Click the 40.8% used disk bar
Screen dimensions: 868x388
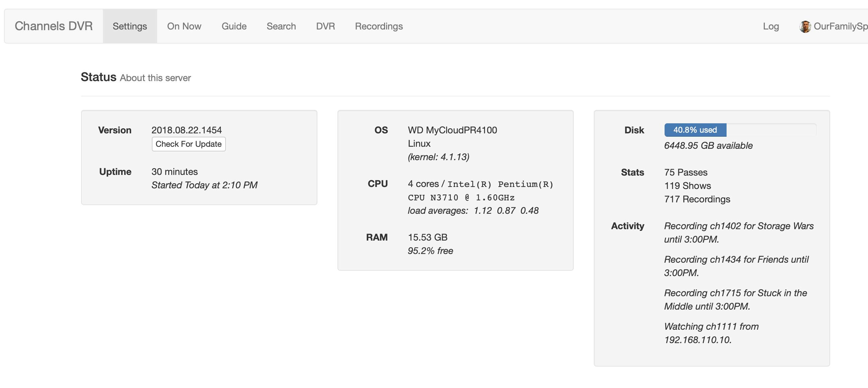coord(695,130)
